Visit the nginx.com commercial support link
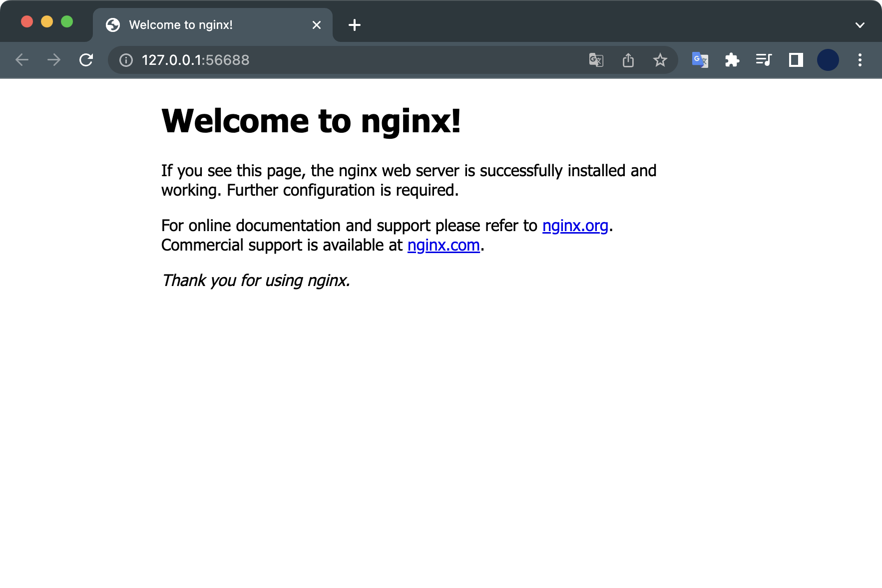Viewport: 882px width, 588px height. [443, 245]
